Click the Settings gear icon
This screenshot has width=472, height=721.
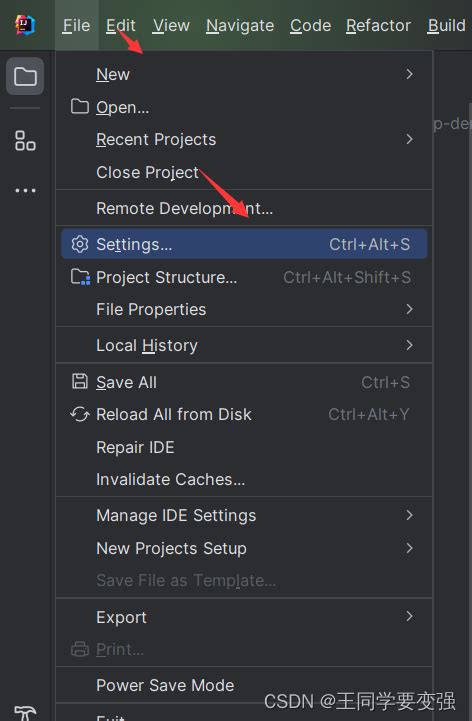coord(80,244)
